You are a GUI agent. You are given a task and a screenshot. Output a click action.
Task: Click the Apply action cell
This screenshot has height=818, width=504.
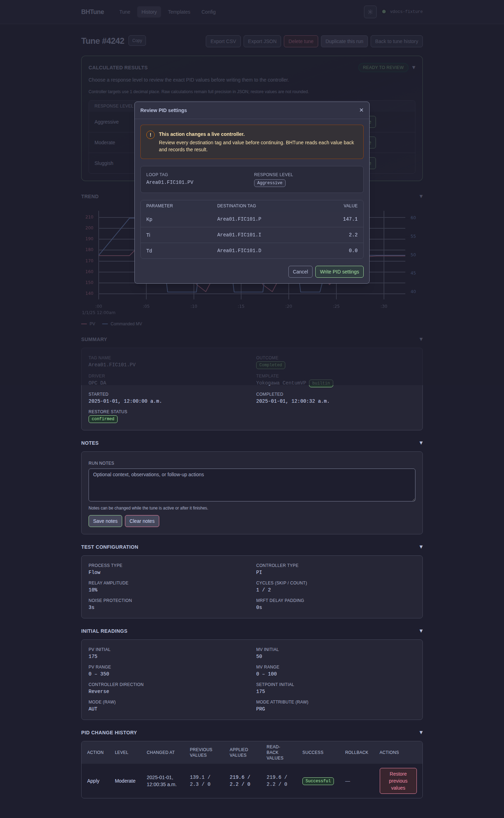[x=93, y=781]
